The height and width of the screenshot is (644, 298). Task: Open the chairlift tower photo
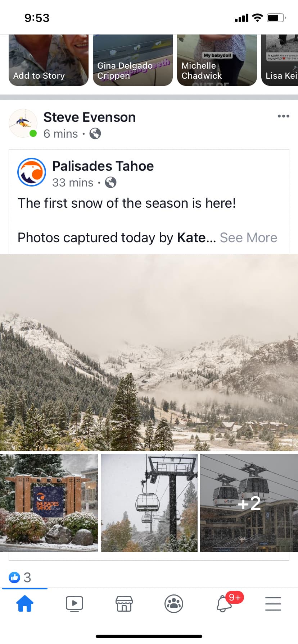point(149,503)
